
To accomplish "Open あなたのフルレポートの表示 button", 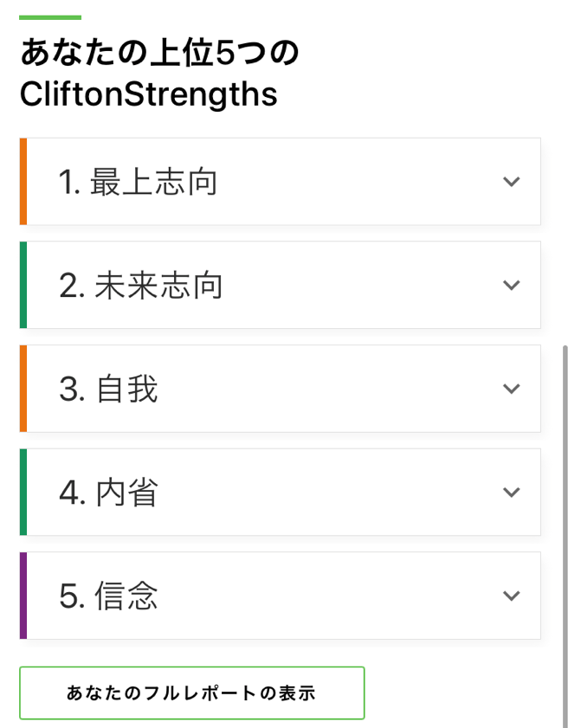I will point(192,693).
